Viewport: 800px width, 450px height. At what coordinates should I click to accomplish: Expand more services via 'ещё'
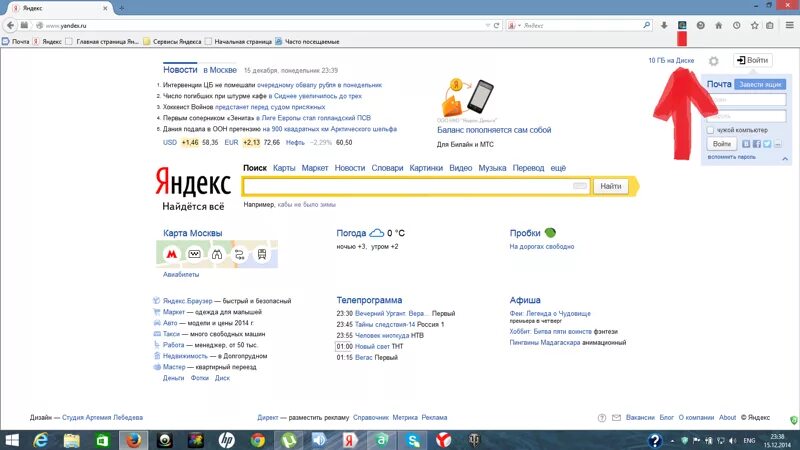(558, 168)
